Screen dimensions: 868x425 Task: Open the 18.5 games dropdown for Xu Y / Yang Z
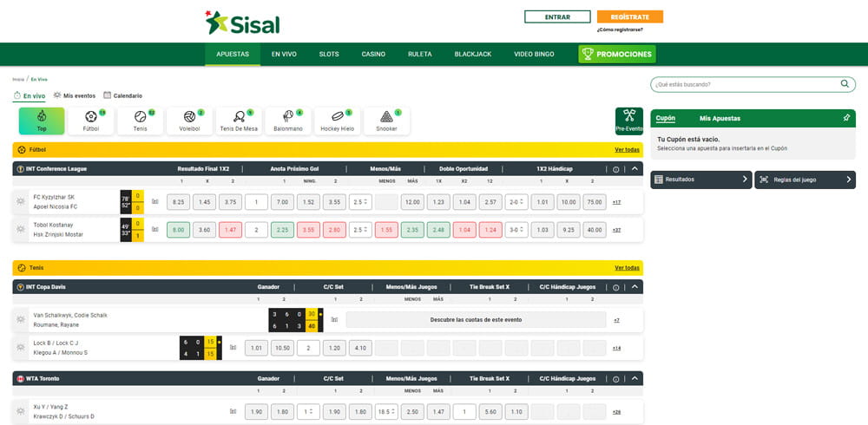click(386, 412)
